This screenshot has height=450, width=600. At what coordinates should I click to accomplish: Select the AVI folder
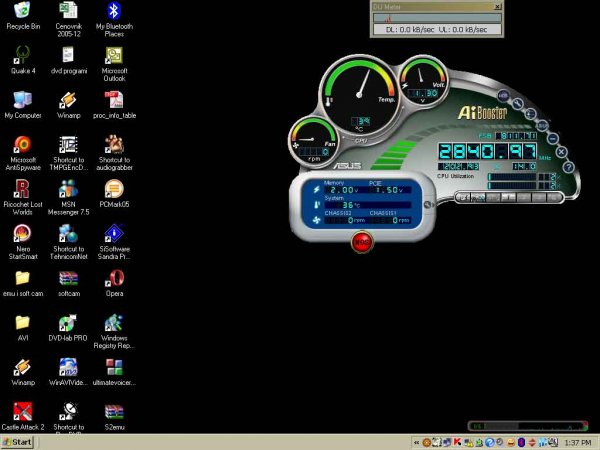click(x=23, y=327)
